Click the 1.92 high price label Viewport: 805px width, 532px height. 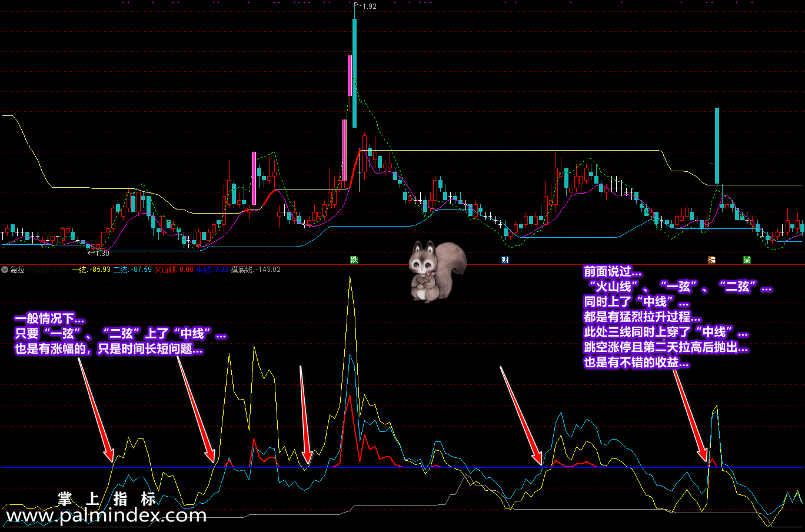click(x=370, y=6)
